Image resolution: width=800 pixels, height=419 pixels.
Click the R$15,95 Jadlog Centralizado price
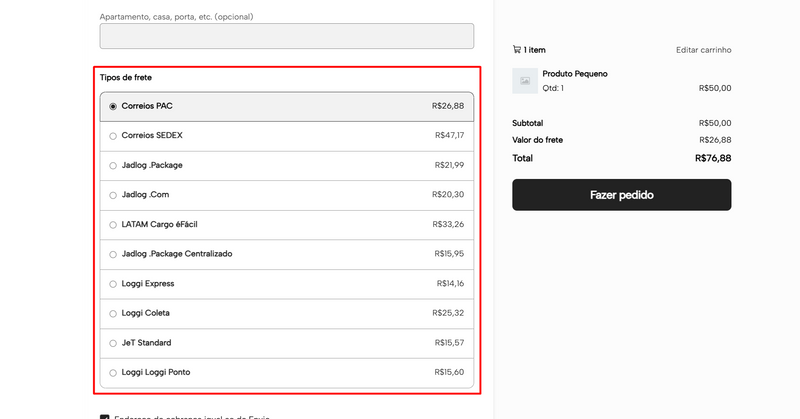pyautogui.click(x=449, y=254)
